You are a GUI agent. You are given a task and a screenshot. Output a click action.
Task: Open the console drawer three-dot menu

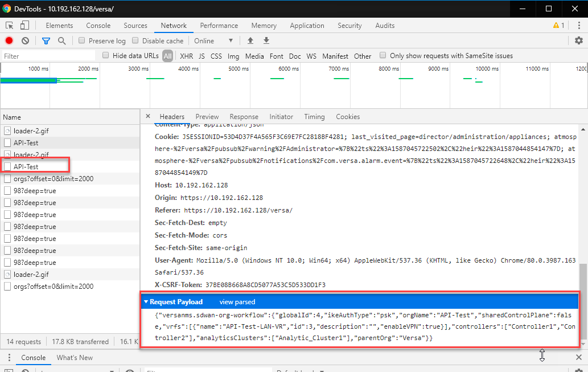pyautogui.click(x=9, y=357)
